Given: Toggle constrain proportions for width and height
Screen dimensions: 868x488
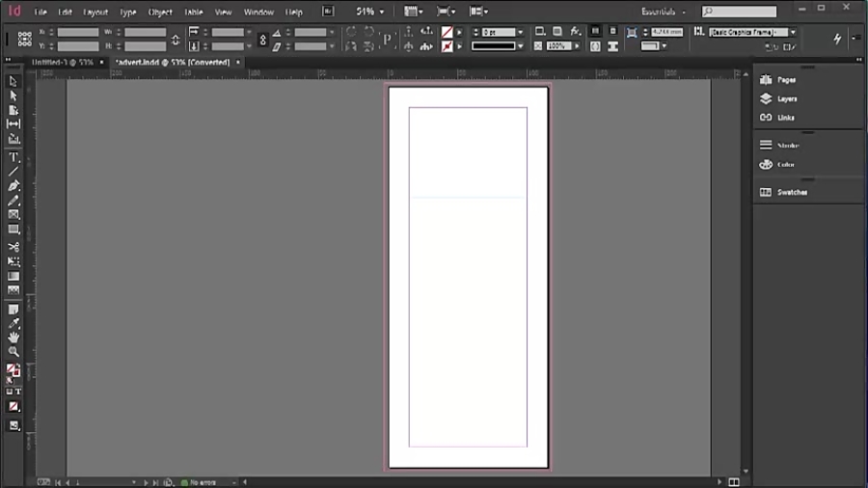Looking at the screenshot, I should [176, 40].
